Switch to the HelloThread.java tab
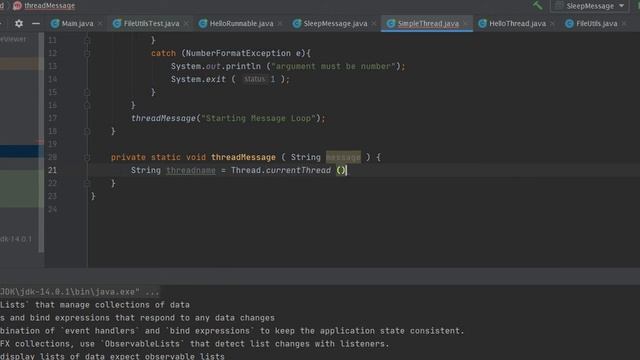Viewport: 640px width, 360px height. pos(517,24)
